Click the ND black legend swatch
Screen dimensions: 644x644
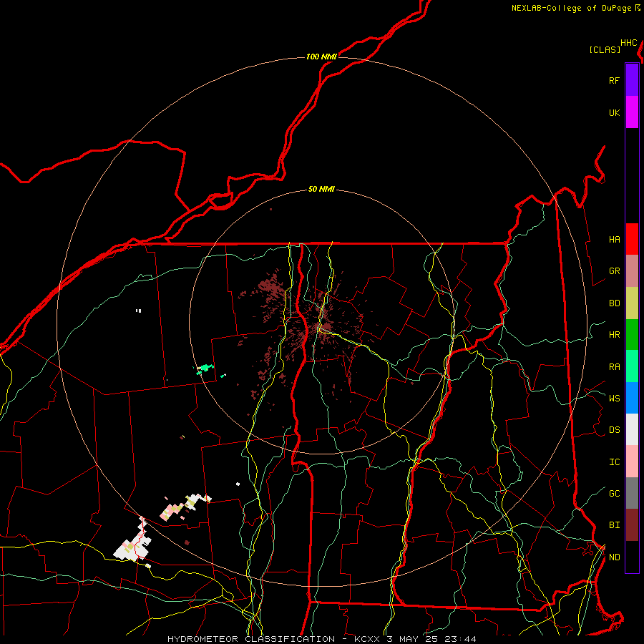[x=632, y=557]
